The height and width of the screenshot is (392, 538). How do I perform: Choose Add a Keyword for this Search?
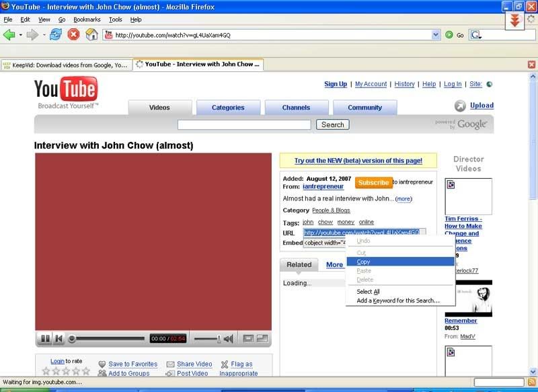pyautogui.click(x=400, y=301)
